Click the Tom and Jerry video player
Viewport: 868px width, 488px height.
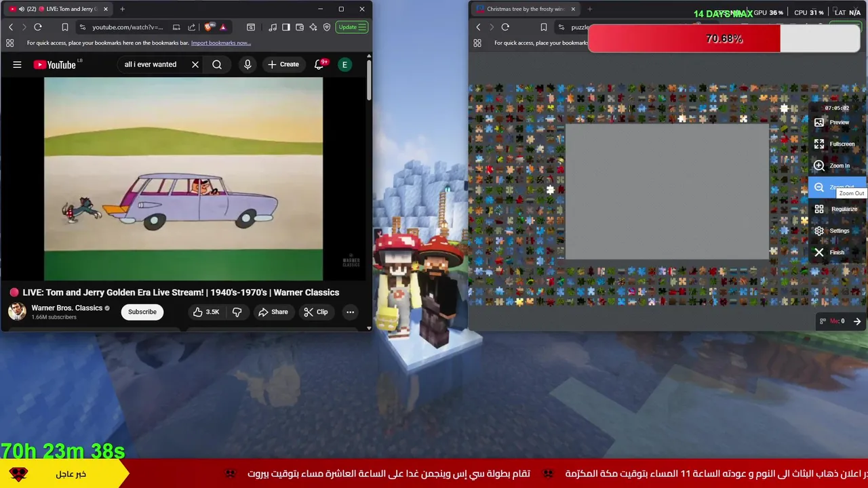click(183, 178)
